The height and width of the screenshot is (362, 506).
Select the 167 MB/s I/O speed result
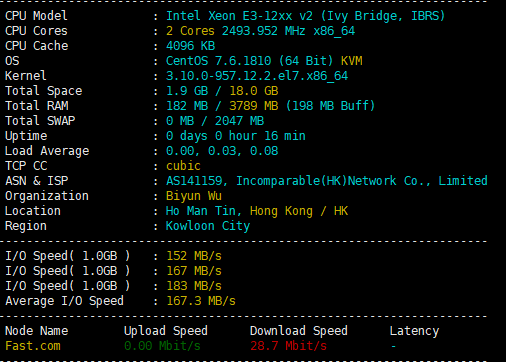coord(194,271)
